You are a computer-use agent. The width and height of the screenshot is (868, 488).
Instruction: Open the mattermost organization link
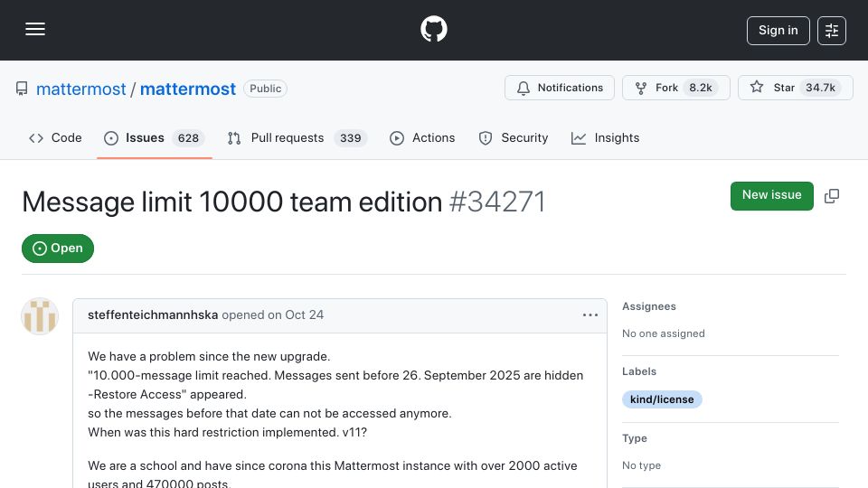tap(80, 89)
